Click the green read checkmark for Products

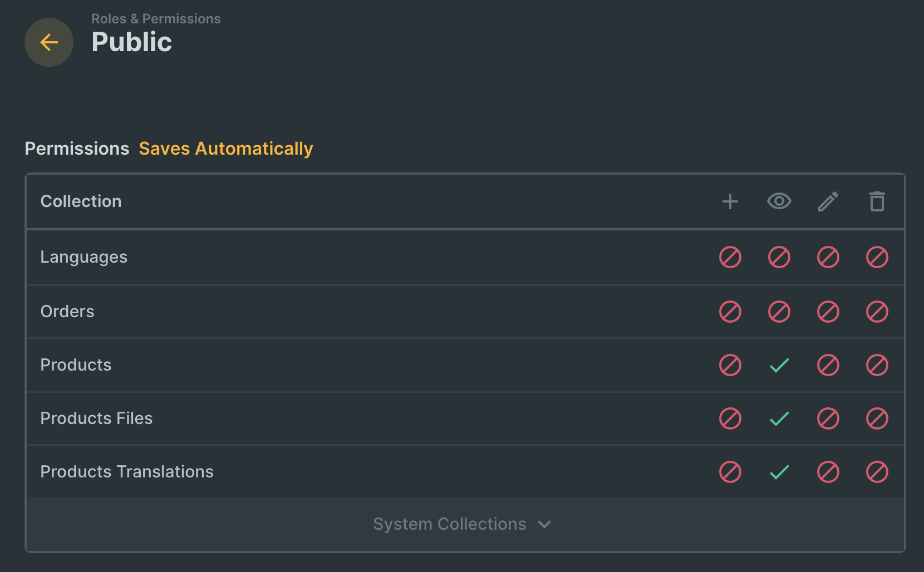[779, 365]
